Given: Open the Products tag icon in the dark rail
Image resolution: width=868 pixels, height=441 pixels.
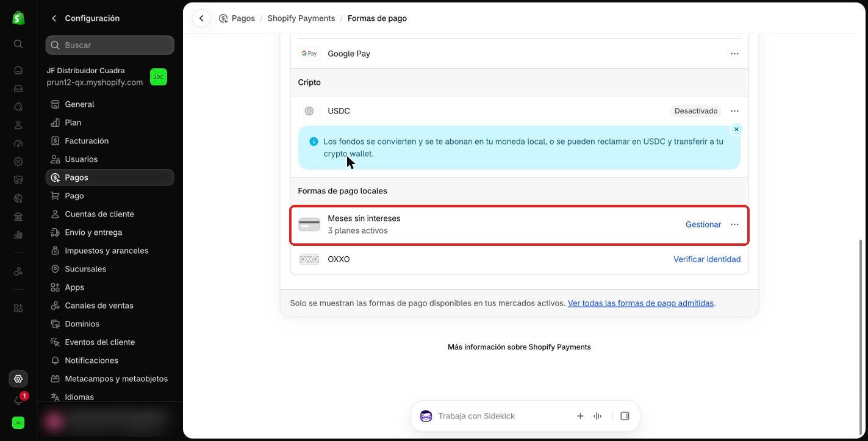Looking at the screenshot, I should [x=18, y=107].
